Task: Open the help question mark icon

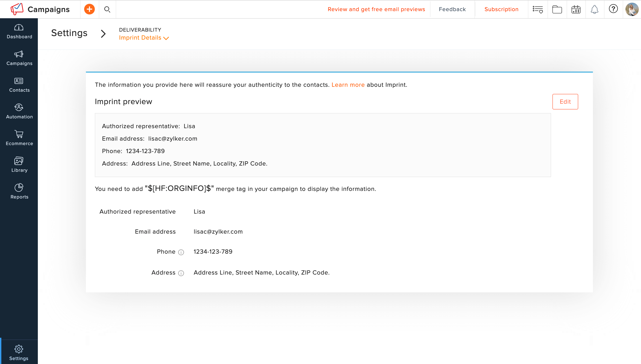Action: tap(613, 9)
